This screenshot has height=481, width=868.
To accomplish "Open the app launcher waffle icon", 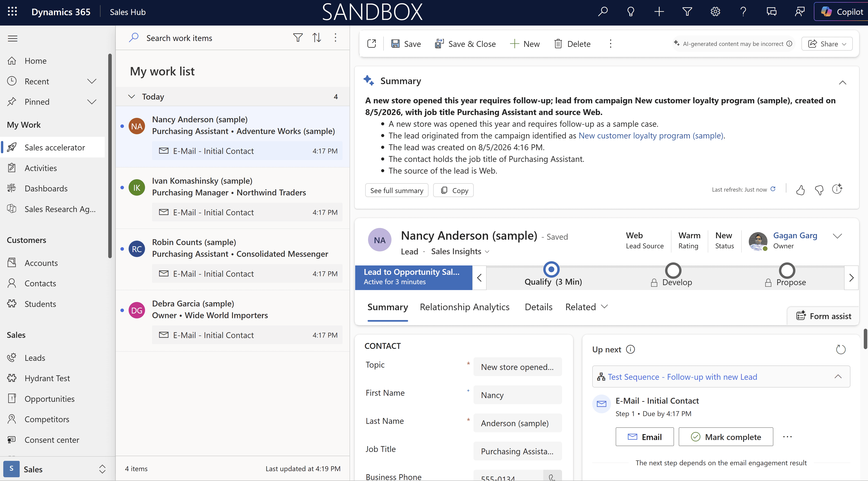I will click(12, 12).
